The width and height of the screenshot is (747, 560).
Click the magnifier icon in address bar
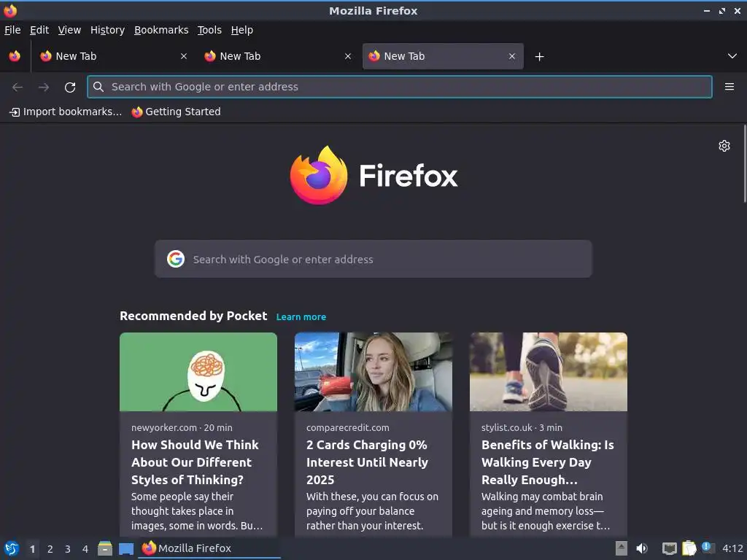[x=98, y=87]
